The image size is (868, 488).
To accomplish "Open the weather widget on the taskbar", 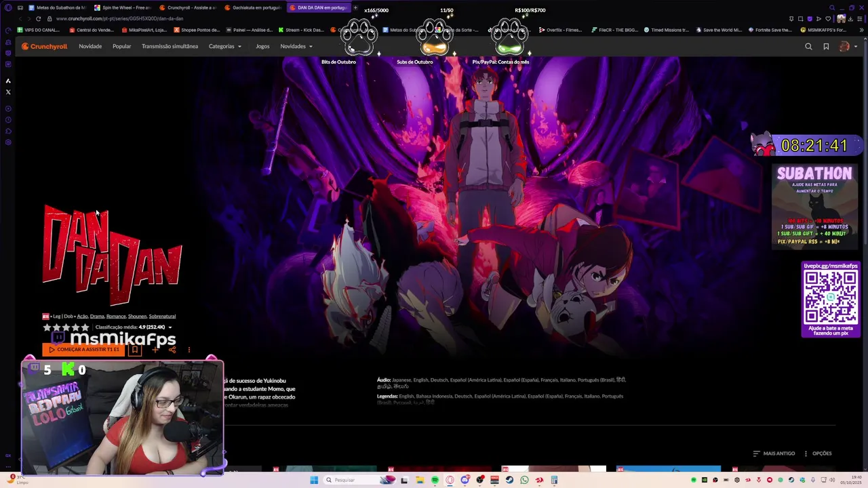I will point(16,479).
